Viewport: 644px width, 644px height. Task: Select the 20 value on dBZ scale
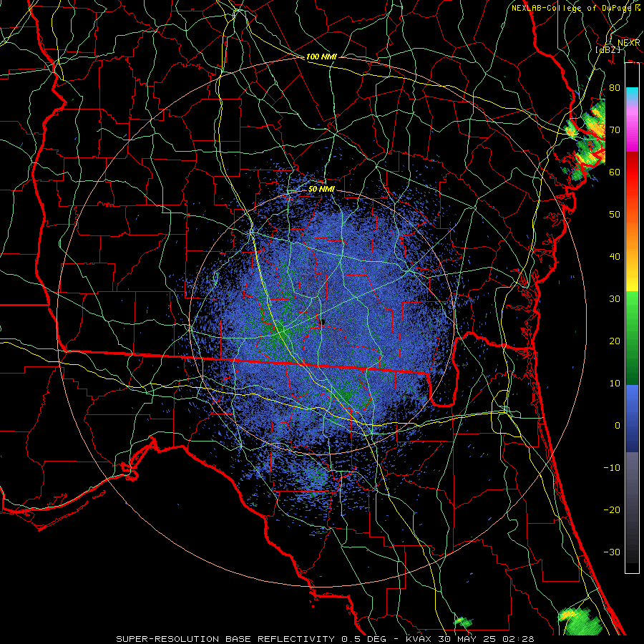coord(615,341)
